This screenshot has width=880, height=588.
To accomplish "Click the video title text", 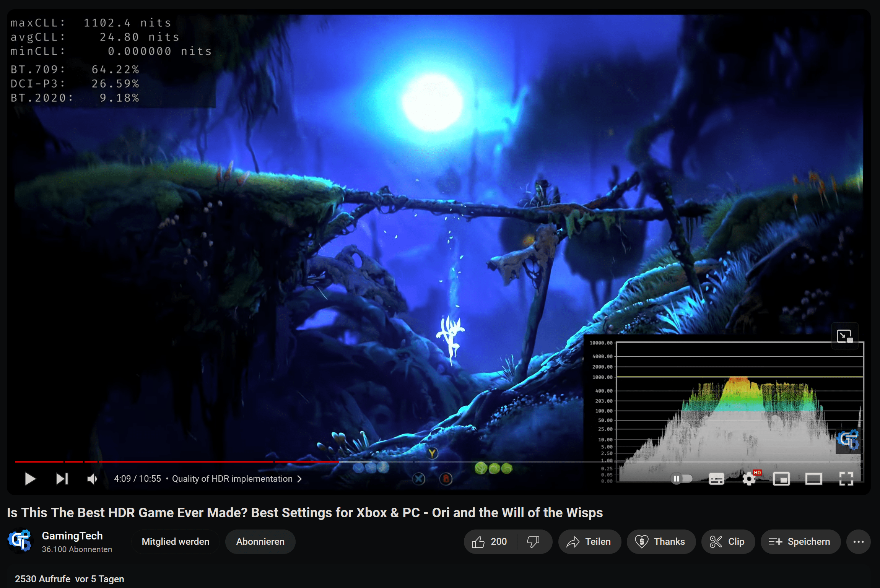I will (x=305, y=512).
